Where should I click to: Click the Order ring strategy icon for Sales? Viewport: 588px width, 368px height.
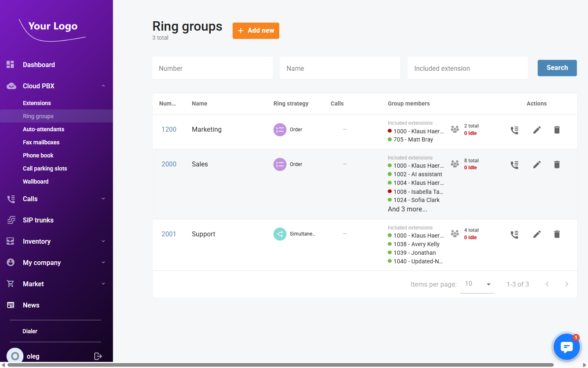pos(280,164)
